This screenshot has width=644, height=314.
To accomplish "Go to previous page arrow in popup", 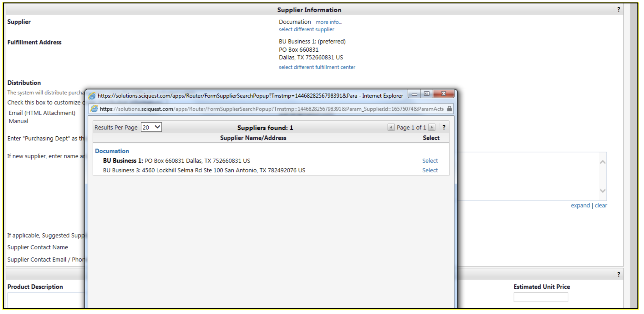I will 391,127.
